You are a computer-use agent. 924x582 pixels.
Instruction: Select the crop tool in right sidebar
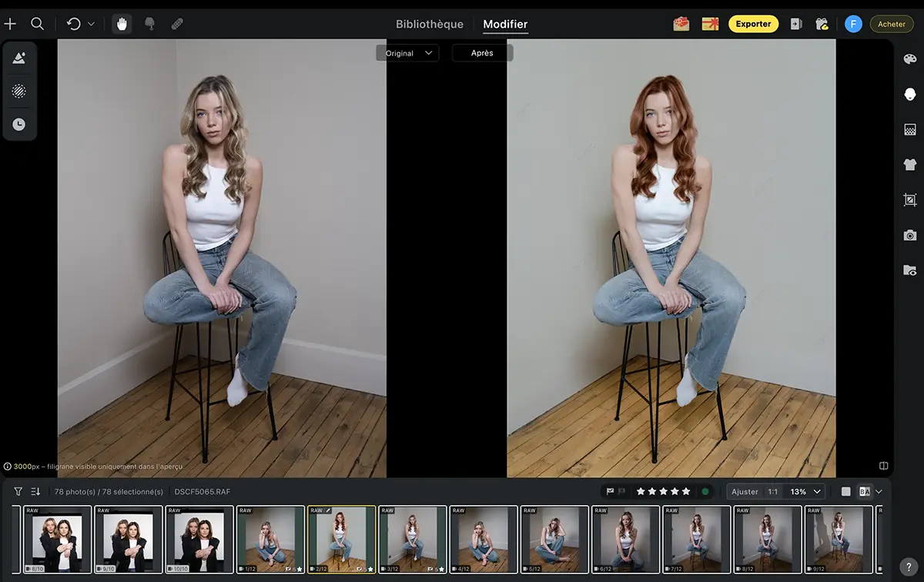click(x=910, y=200)
